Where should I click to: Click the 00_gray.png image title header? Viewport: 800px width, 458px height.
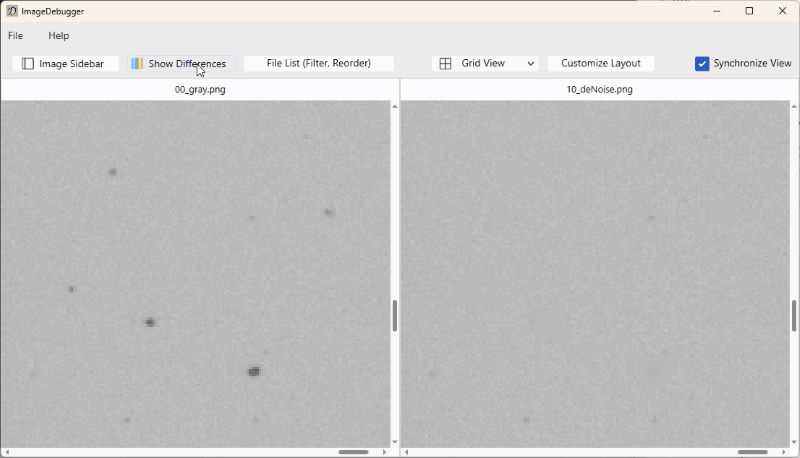pyautogui.click(x=200, y=90)
